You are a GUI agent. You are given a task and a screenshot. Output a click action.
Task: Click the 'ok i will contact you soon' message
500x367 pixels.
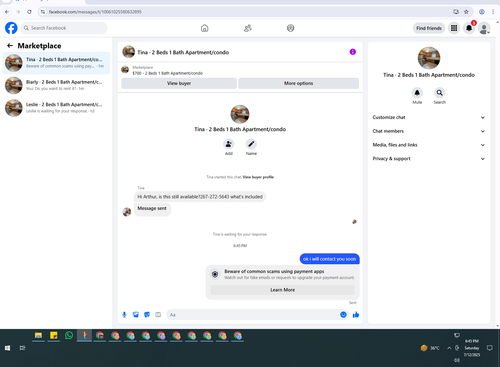(x=329, y=259)
